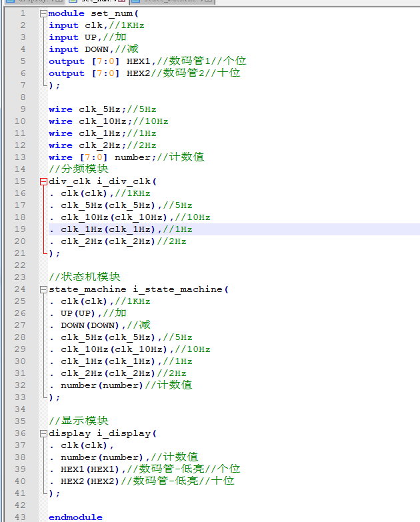Click the 'wire clk_2Hz;' line
The image size is (420, 522).
coord(87,145)
